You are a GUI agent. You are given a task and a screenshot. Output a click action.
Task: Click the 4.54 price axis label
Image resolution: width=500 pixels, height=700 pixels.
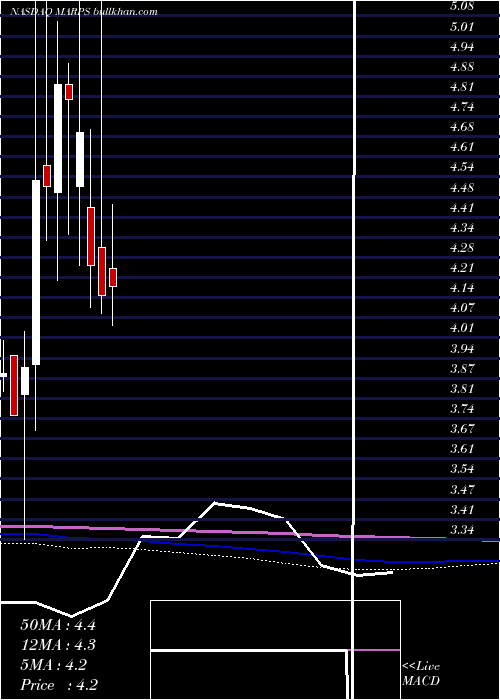462,167
